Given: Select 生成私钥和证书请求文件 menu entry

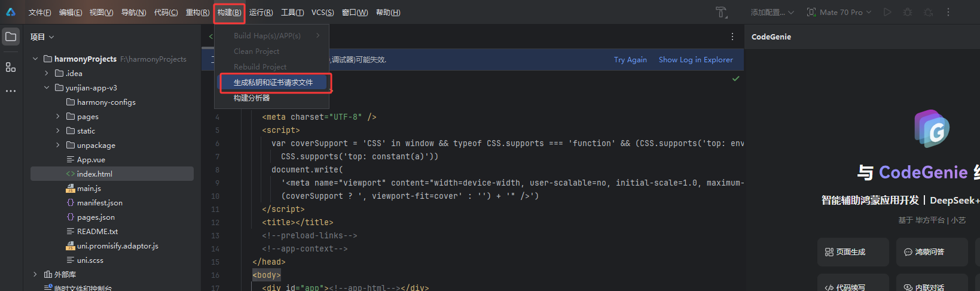Looking at the screenshot, I should (x=272, y=83).
